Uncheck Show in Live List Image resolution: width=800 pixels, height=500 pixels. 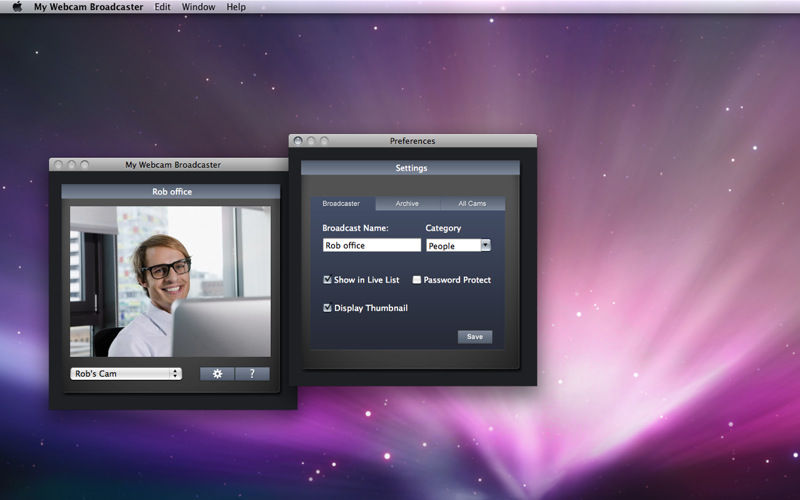pyautogui.click(x=327, y=280)
